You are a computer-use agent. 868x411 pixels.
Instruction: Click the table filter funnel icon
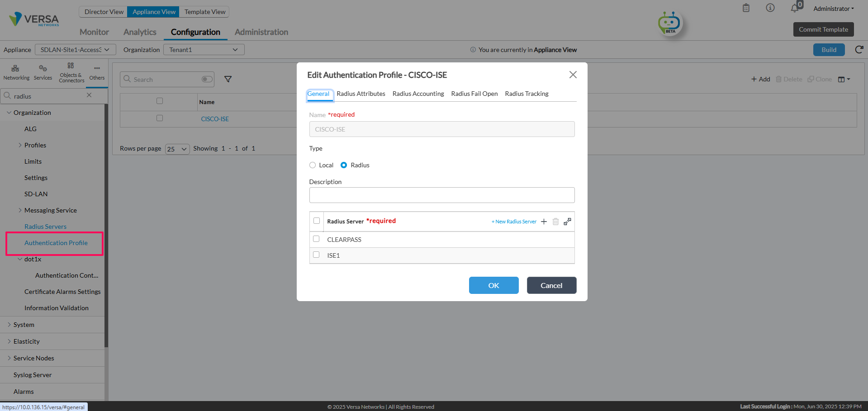coord(228,79)
